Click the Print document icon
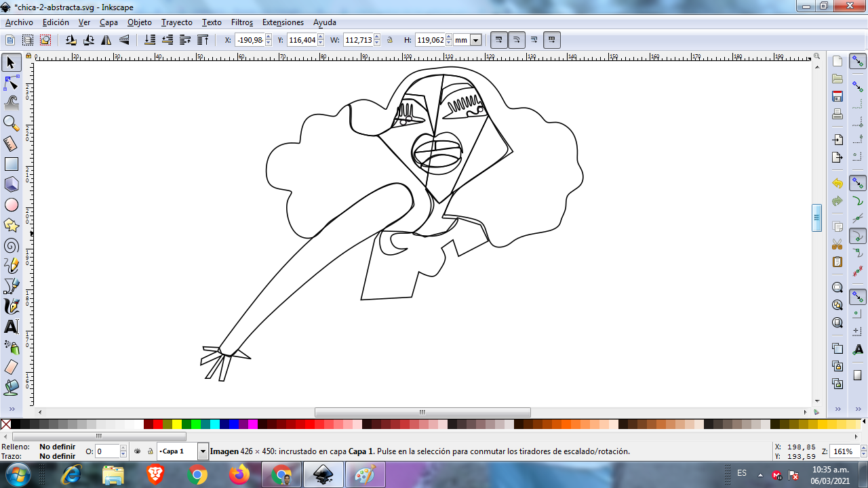 point(837,114)
